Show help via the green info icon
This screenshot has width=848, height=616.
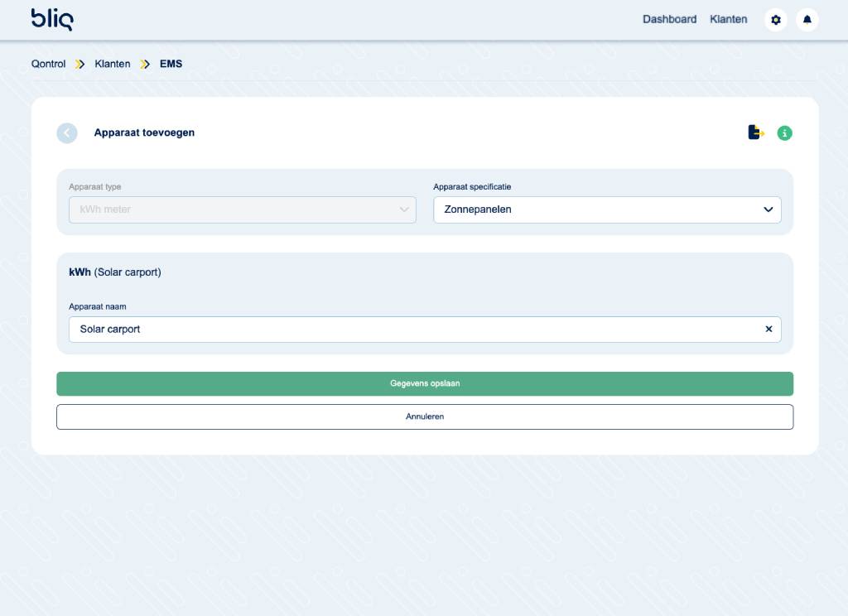[x=784, y=133]
